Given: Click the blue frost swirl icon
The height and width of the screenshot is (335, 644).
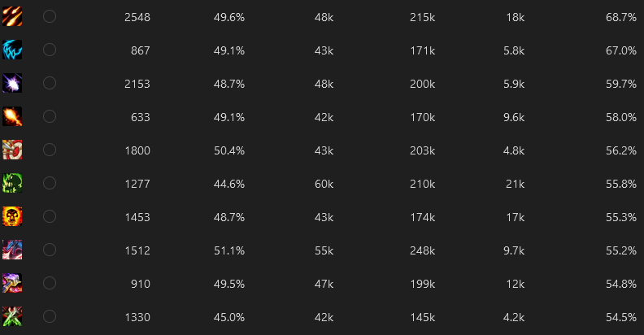Looking at the screenshot, I should click(12, 50).
